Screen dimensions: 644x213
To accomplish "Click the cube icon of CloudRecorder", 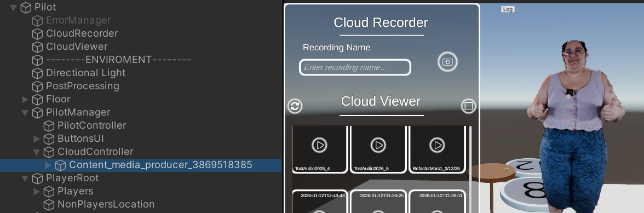I will (x=37, y=33).
